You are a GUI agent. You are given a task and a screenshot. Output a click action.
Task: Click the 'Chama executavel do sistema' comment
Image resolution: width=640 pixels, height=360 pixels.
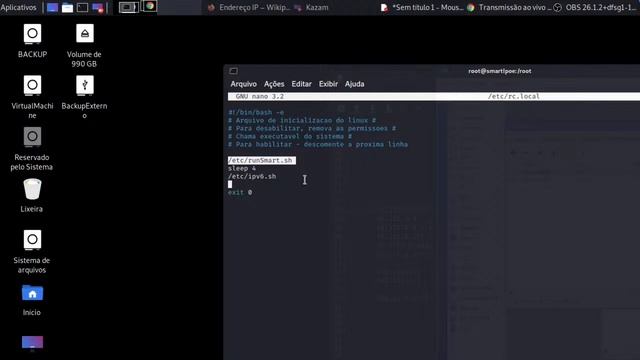290,136
